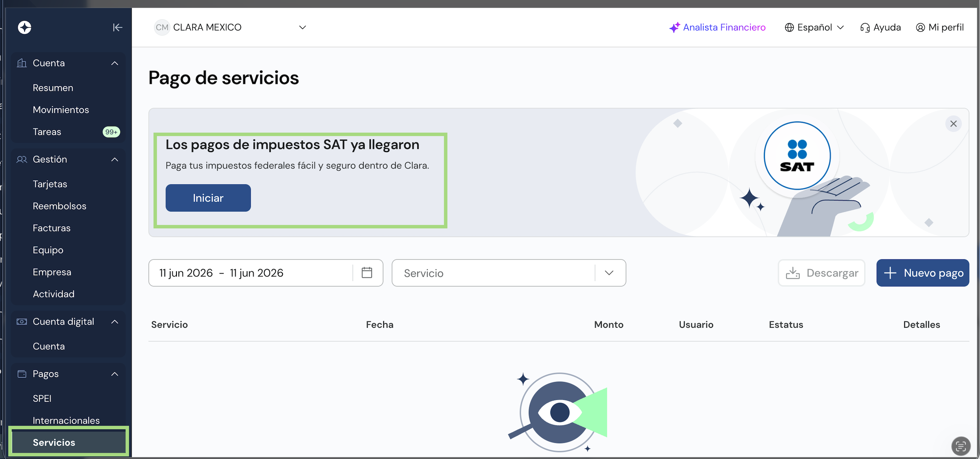Click the Servicio dropdown arrow
Image resolution: width=980 pixels, height=459 pixels.
tap(609, 273)
